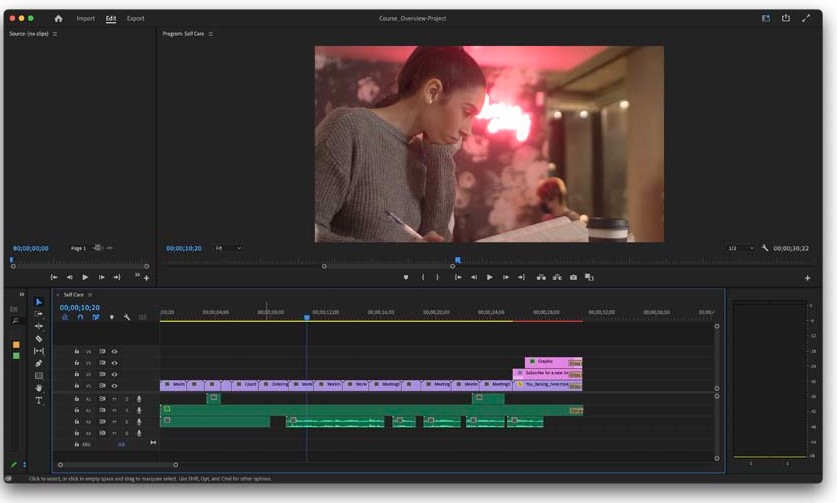Toggle track lock for V2
This screenshot has height=503, width=837.
[x=77, y=374]
